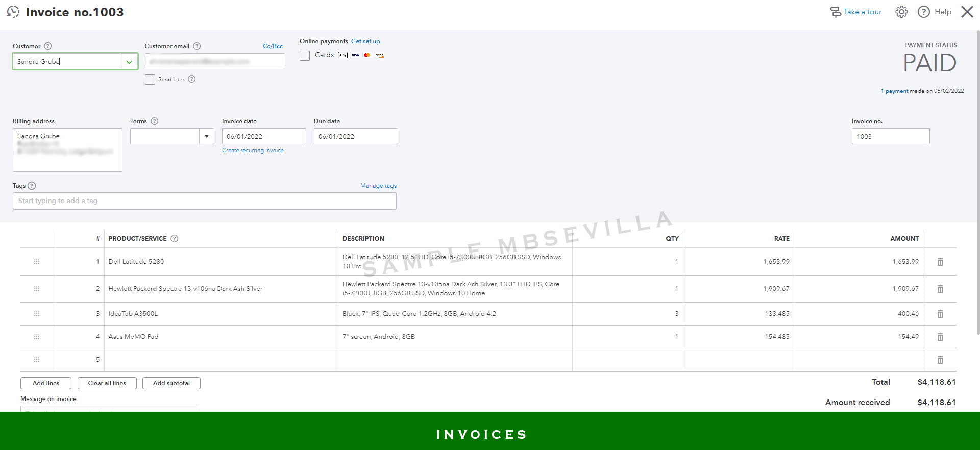The image size is (980, 450).
Task: Select the Dell Latitude 5280 product cell
Action: [x=221, y=262]
